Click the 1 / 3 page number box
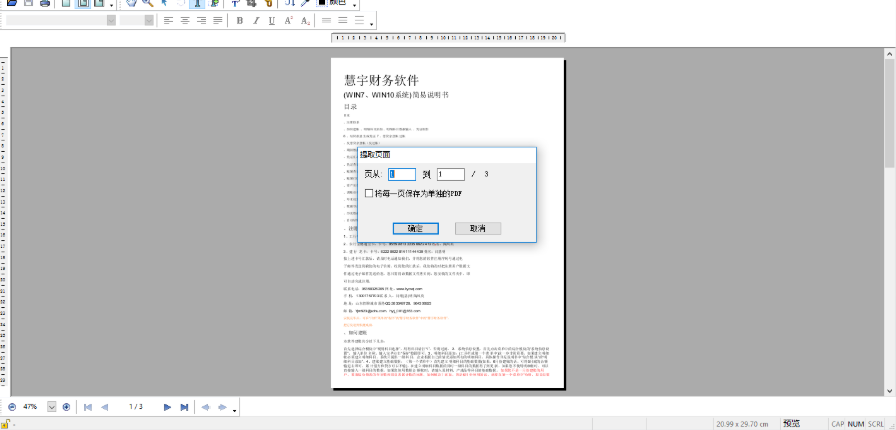The width and height of the screenshot is (896, 430). click(x=136, y=407)
